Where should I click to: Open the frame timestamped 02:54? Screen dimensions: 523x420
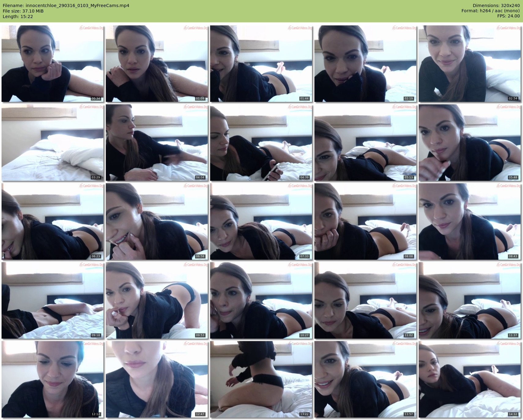click(469, 64)
